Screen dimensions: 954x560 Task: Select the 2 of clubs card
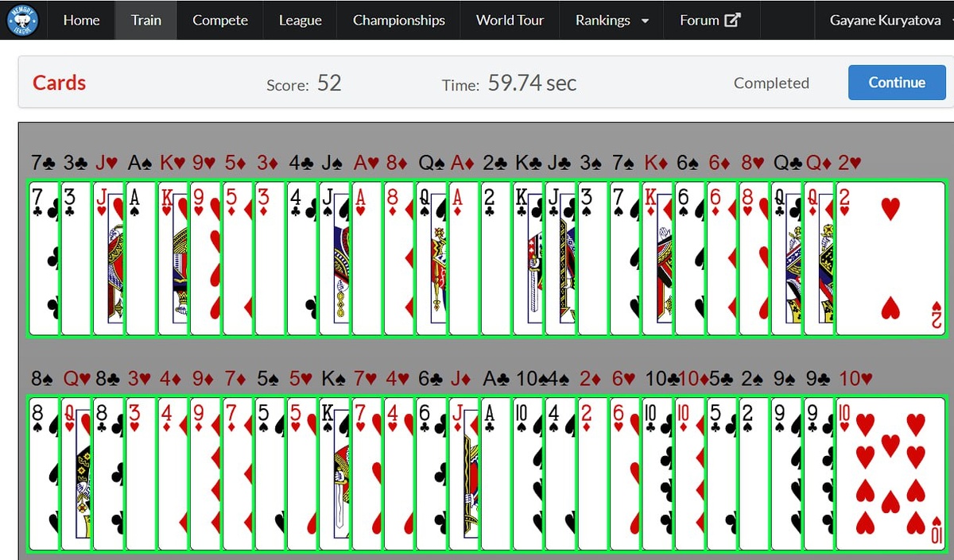click(x=496, y=258)
